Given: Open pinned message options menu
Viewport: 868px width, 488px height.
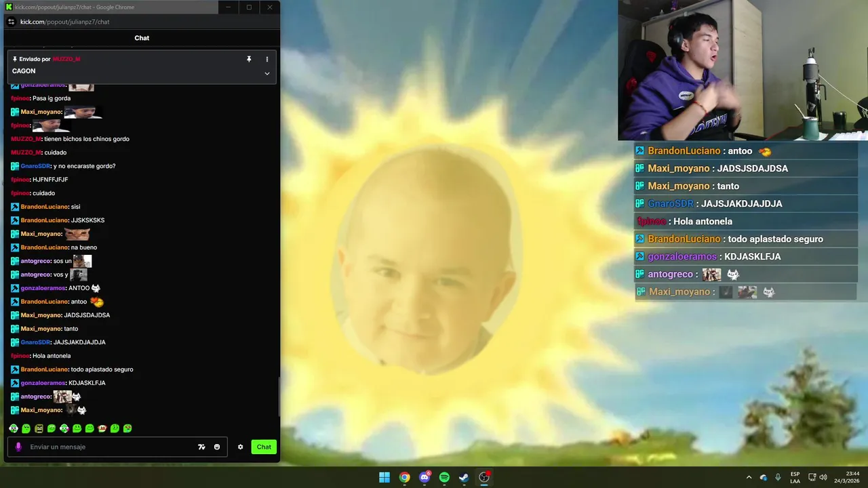Looking at the screenshot, I should point(267,60).
